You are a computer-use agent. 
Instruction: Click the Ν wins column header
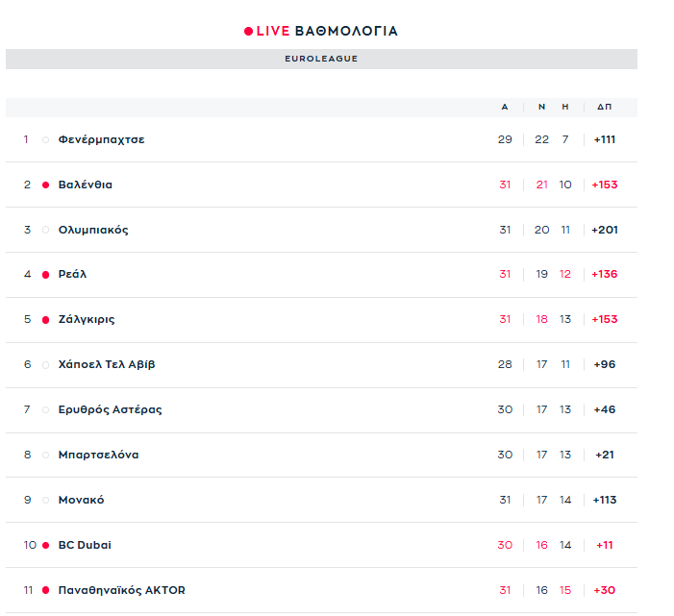click(x=541, y=107)
